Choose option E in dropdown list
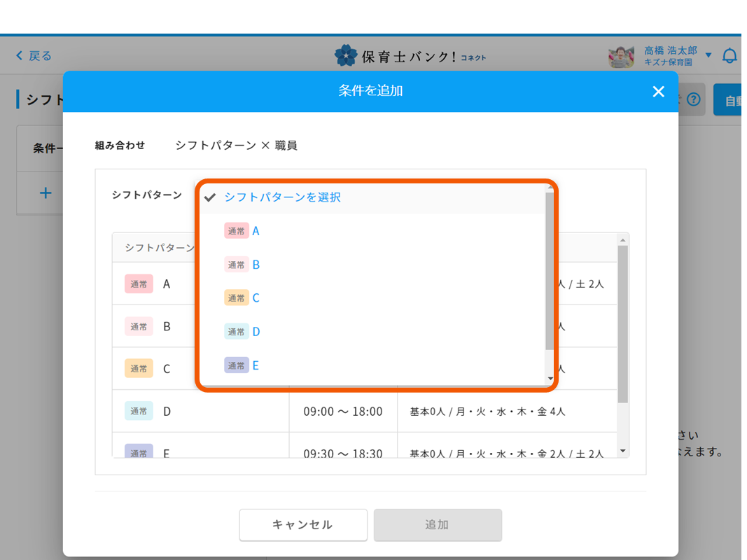The width and height of the screenshot is (747, 560). coord(256,365)
